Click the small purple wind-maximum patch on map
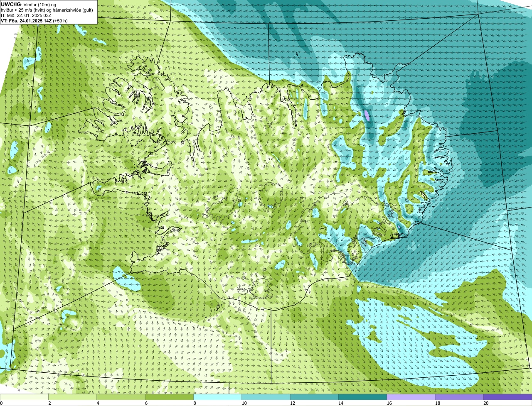532x406 pixels. (367, 115)
